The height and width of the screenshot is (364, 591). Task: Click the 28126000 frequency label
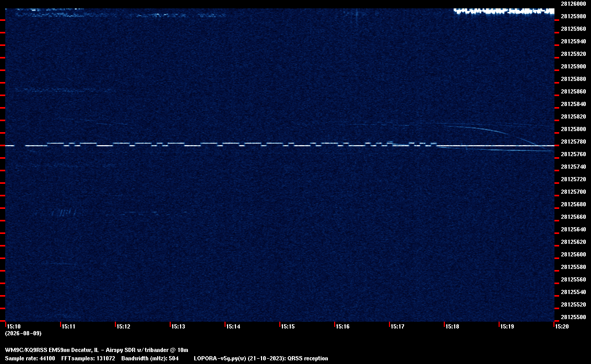coord(574,4)
